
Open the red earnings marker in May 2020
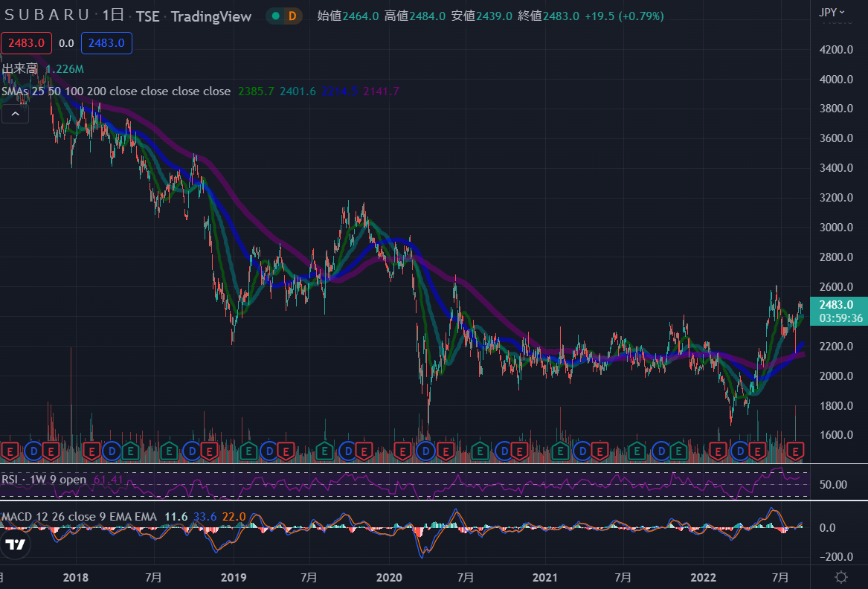coord(446,451)
